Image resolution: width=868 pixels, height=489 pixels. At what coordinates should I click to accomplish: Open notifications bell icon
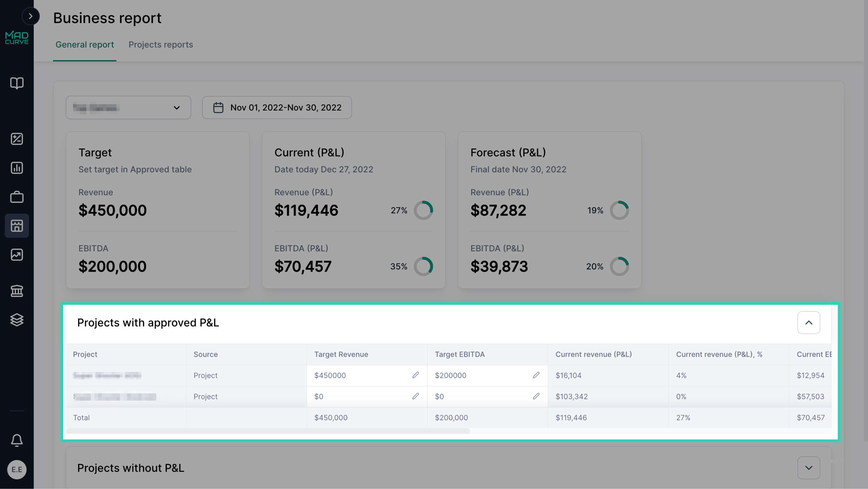(x=17, y=440)
